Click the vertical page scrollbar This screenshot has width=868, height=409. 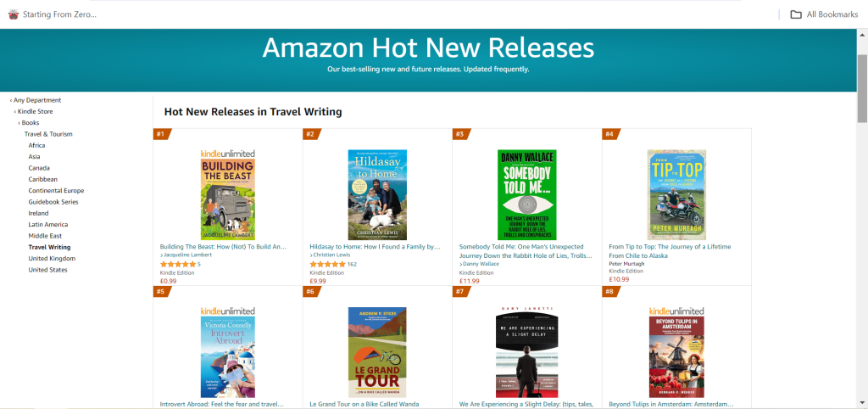point(862,212)
